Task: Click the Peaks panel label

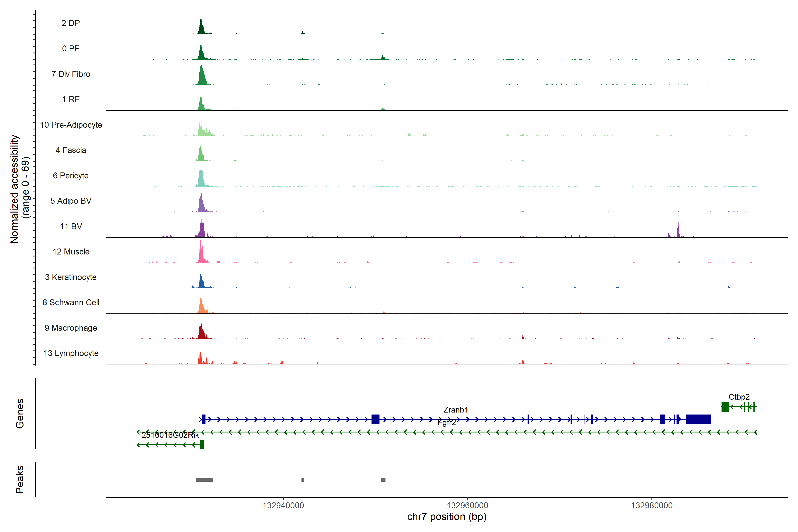Action: pyautogui.click(x=20, y=479)
